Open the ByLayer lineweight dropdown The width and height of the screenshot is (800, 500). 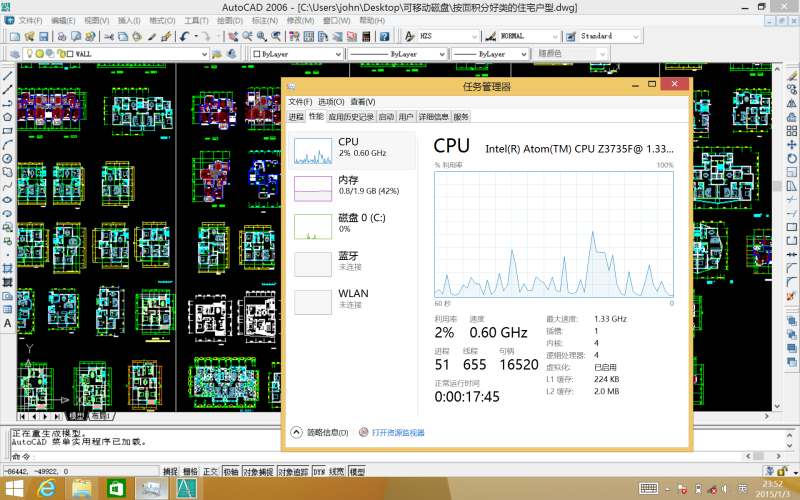coord(523,54)
